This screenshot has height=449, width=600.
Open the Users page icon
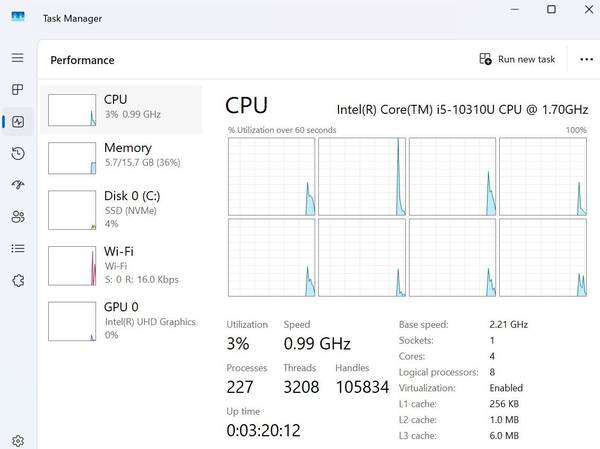[x=18, y=217]
